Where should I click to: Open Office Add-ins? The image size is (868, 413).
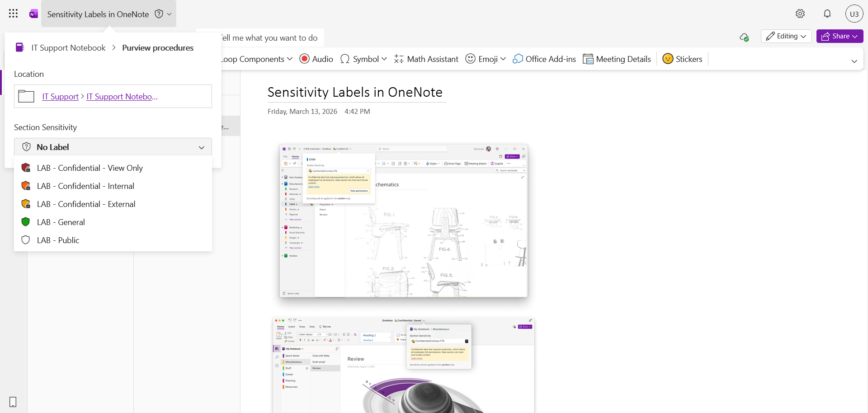tap(544, 59)
